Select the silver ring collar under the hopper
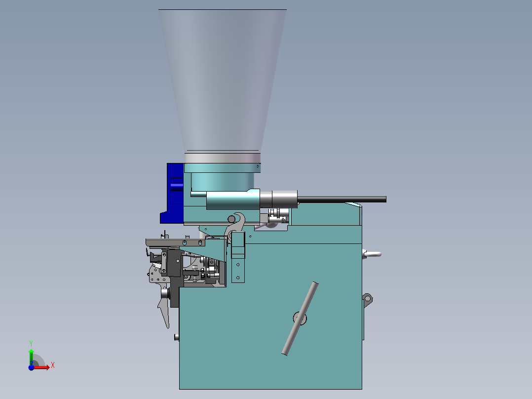This screenshot has height=399, width=532. point(223,158)
